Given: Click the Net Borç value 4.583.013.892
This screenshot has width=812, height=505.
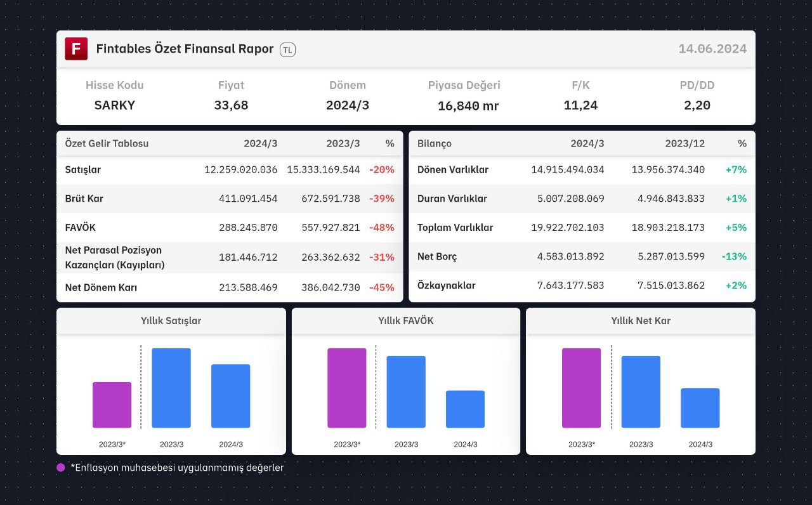Looking at the screenshot, I should pyautogui.click(x=571, y=256).
